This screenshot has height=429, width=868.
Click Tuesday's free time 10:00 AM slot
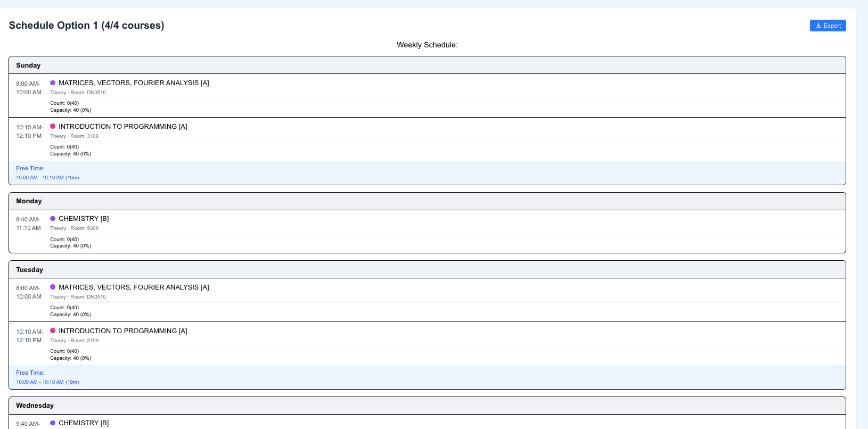coord(47,382)
